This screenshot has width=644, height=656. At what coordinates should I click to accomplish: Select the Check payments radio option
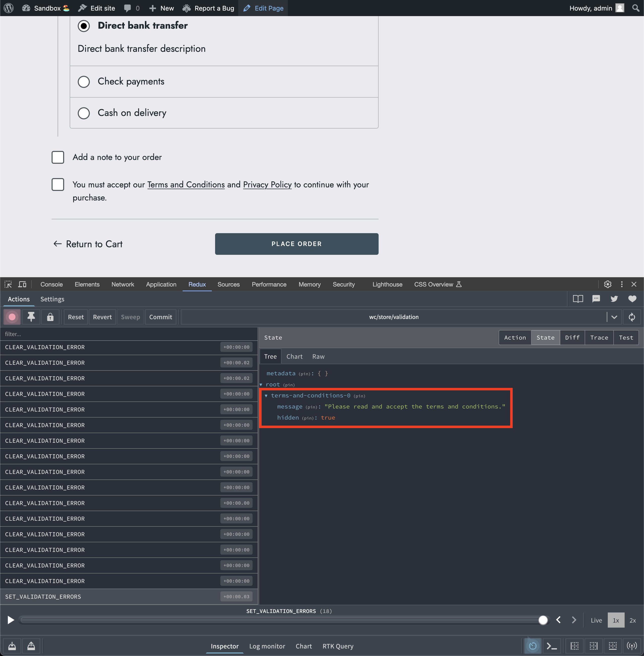[x=84, y=81]
